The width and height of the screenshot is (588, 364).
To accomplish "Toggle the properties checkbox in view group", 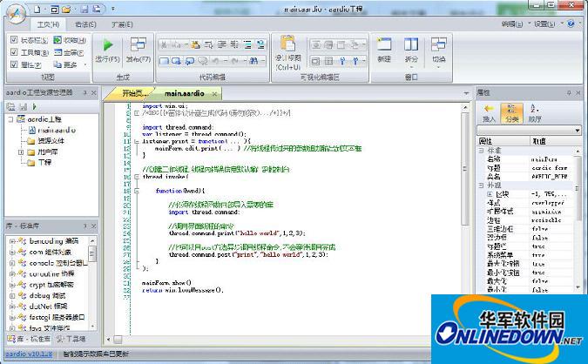I will (x=14, y=64).
